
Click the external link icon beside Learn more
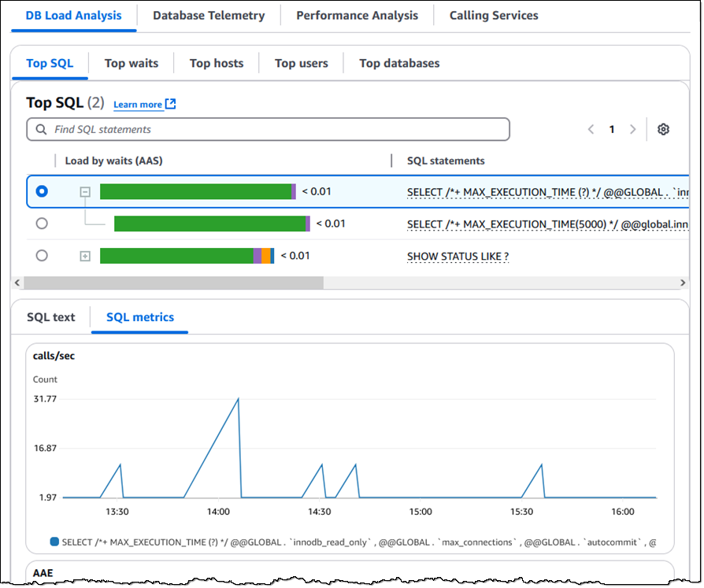[171, 104]
